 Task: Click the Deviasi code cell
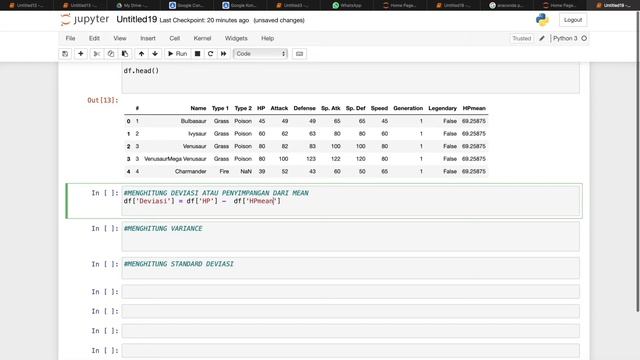tap(350, 201)
